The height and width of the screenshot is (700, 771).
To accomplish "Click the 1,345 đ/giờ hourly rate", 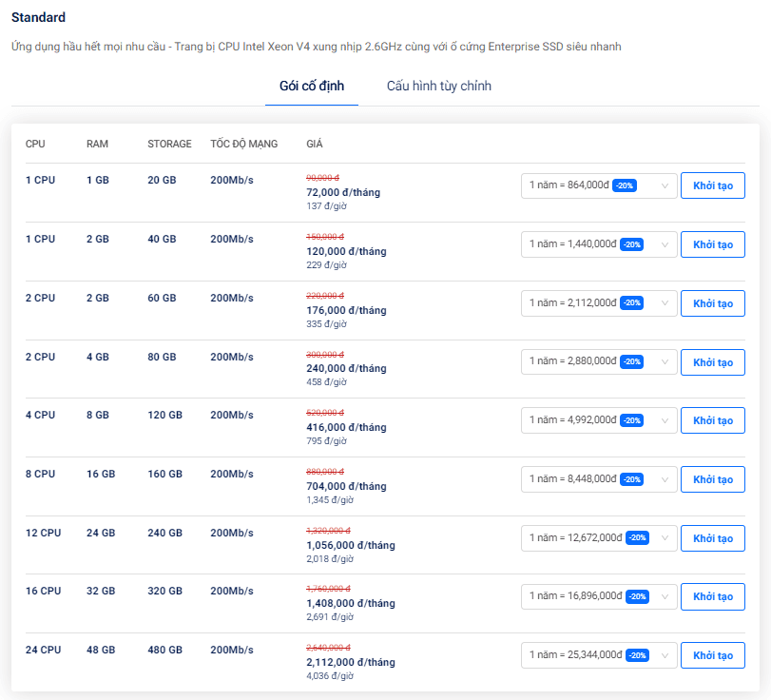I will coord(330,500).
